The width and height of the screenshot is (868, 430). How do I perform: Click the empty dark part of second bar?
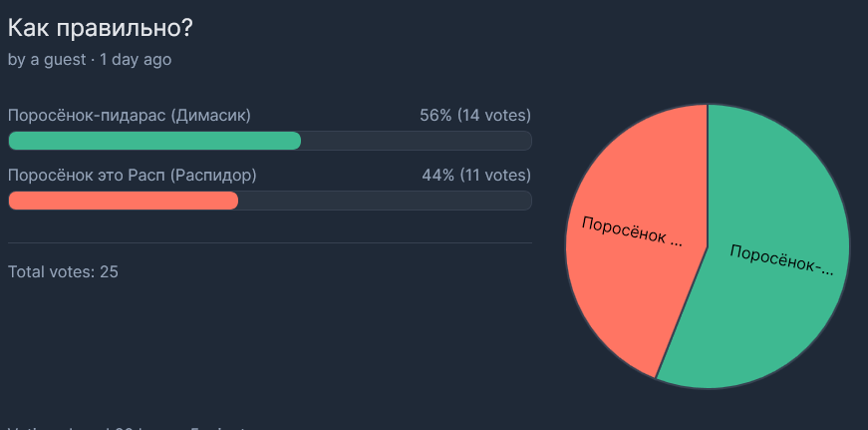[x=385, y=201]
